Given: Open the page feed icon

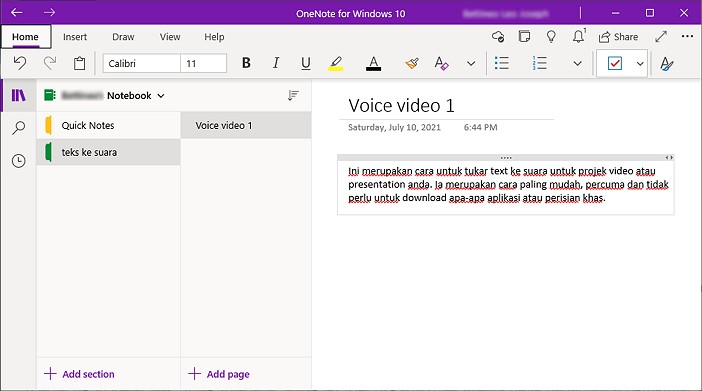Looking at the screenshot, I should pyautogui.click(x=524, y=36).
